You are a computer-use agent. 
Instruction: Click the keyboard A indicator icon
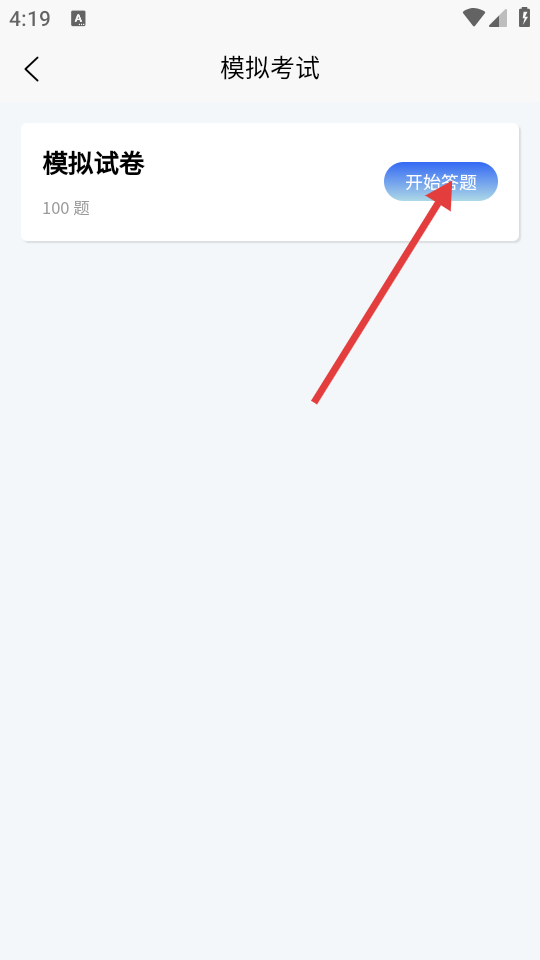(x=78, y=18)
